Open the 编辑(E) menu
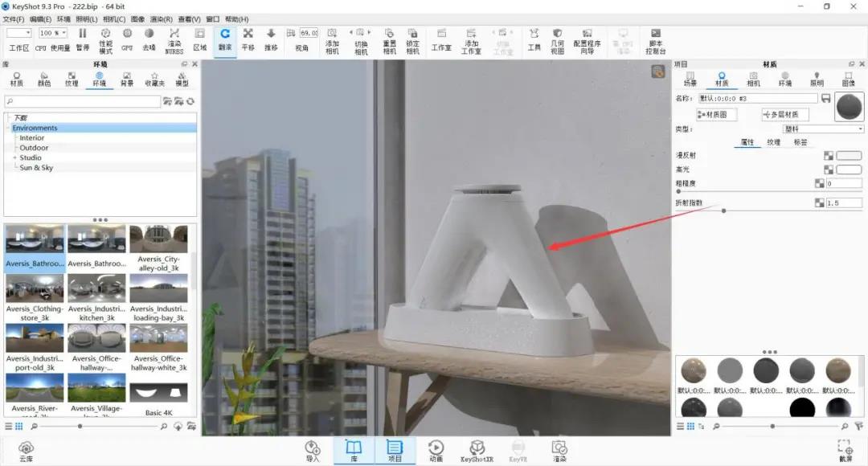This screenshot has height=466, width=868. 40,18
